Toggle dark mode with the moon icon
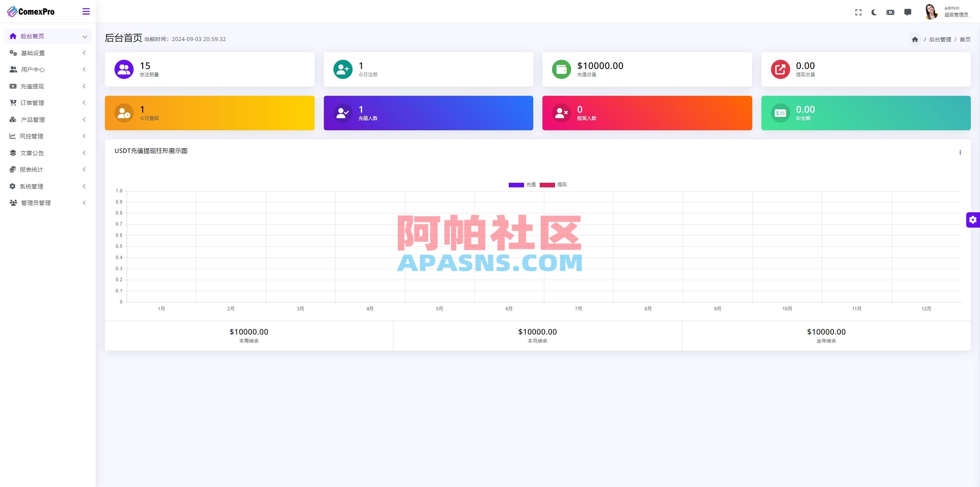Viewport: 980px width, 487px height. click(874, 12)
